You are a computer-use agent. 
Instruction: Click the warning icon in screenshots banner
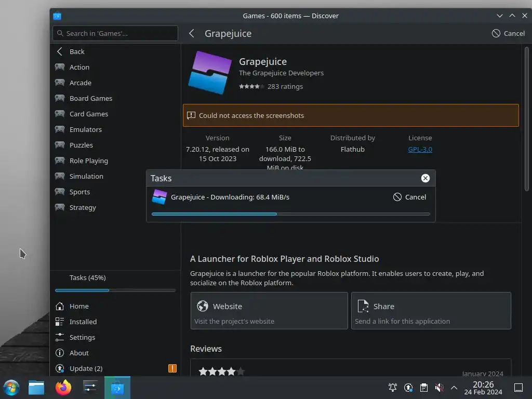pyautogui.click(x=191, y=115)
